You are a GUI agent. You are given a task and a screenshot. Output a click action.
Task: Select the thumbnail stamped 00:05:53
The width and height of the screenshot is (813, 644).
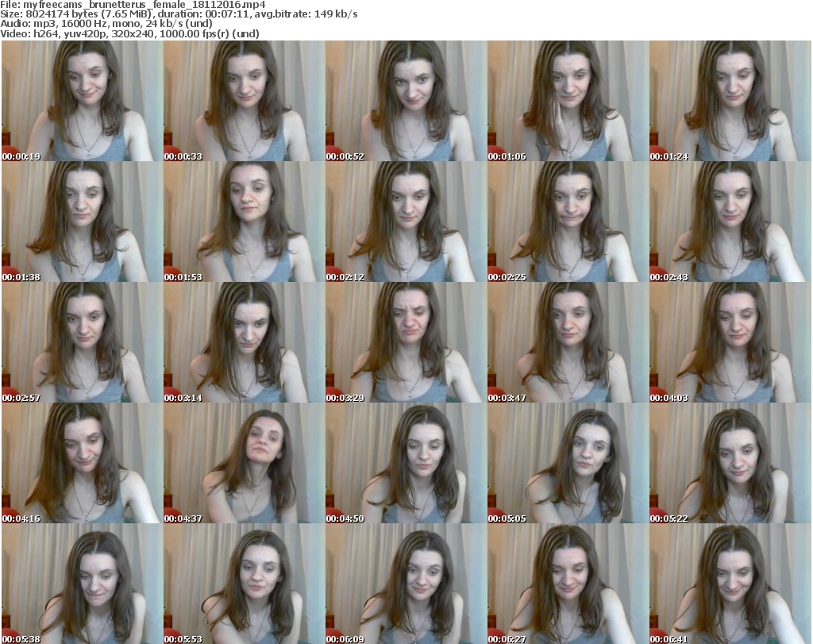click(x=245, y=584)
